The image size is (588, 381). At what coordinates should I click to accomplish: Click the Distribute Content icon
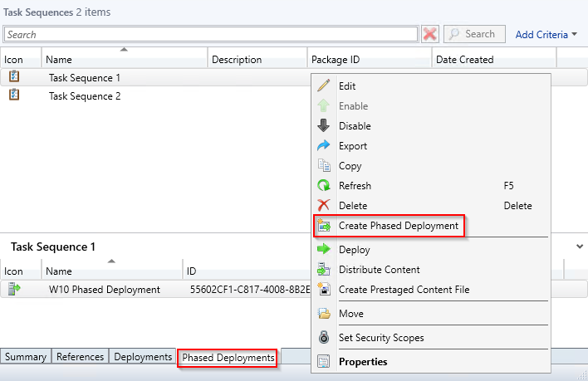pos(324,270)
